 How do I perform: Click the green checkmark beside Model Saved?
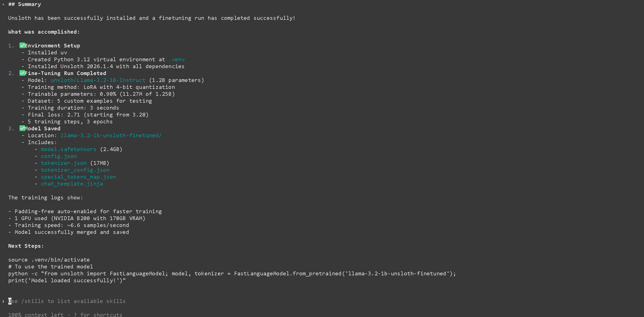[x=22, y=128]
